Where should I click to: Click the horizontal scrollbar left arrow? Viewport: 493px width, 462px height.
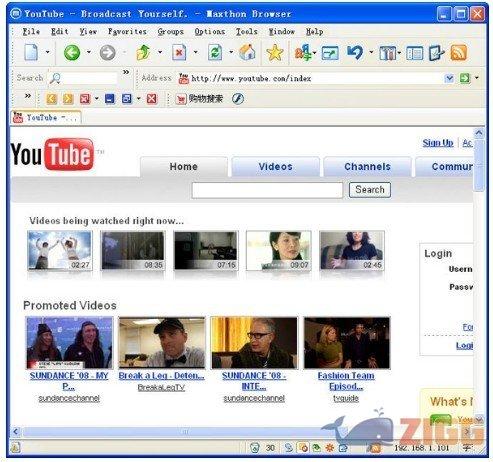(x=16, y=432)
